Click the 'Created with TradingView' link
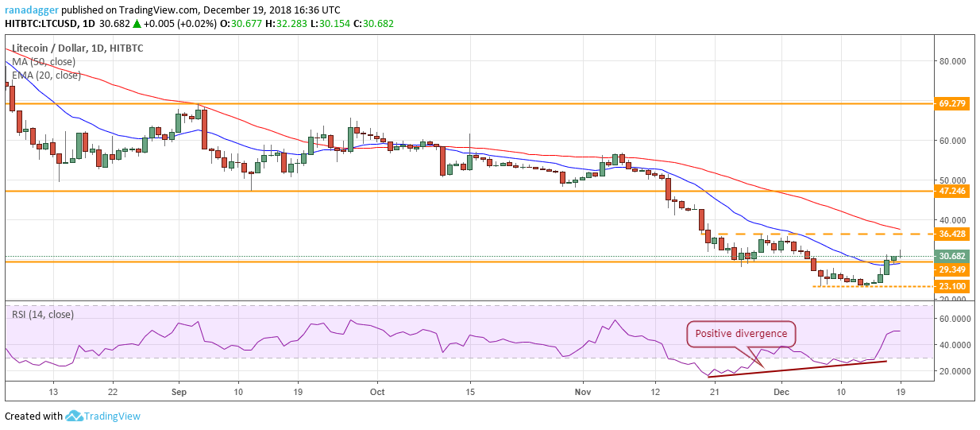The height and width of the screenshot is (430, 980). tap(71, 416)
